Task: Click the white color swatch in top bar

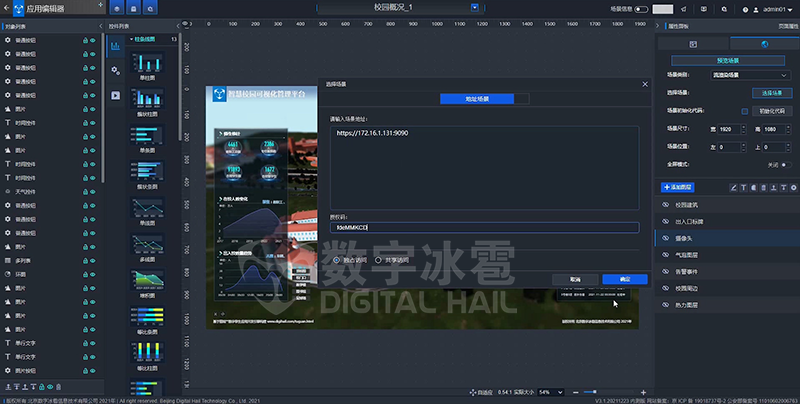Action: coord(663,9)
